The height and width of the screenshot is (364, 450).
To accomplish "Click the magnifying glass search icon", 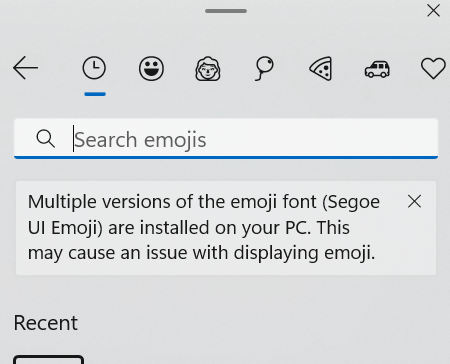I will click(x=46, y=139).
